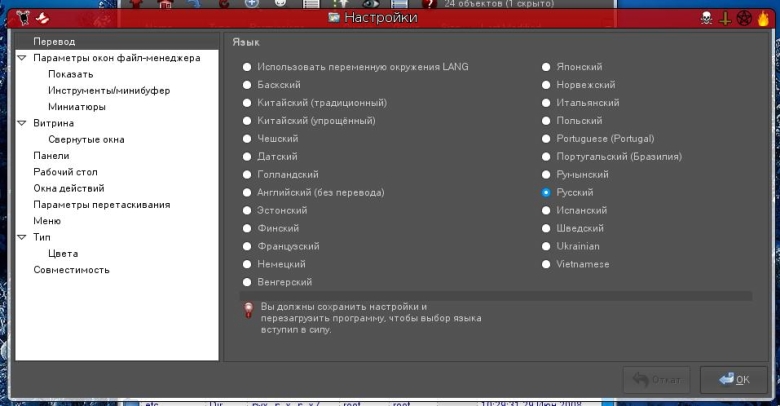This screenshot has height=406, width=780.
Task: Choose Итальянский language
Action: pos(546,102)
